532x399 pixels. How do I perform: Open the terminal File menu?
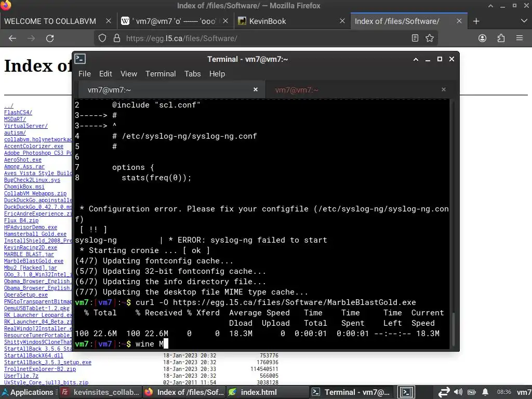click(x=85, y=74)
